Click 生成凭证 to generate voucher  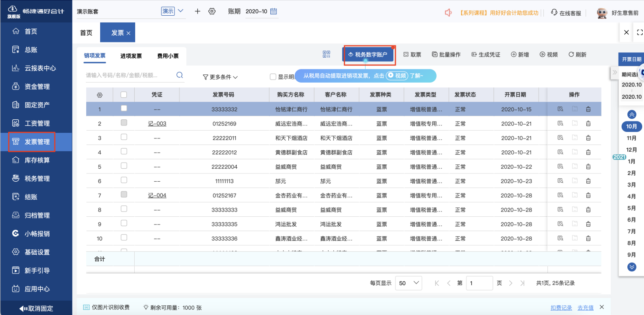485,55
